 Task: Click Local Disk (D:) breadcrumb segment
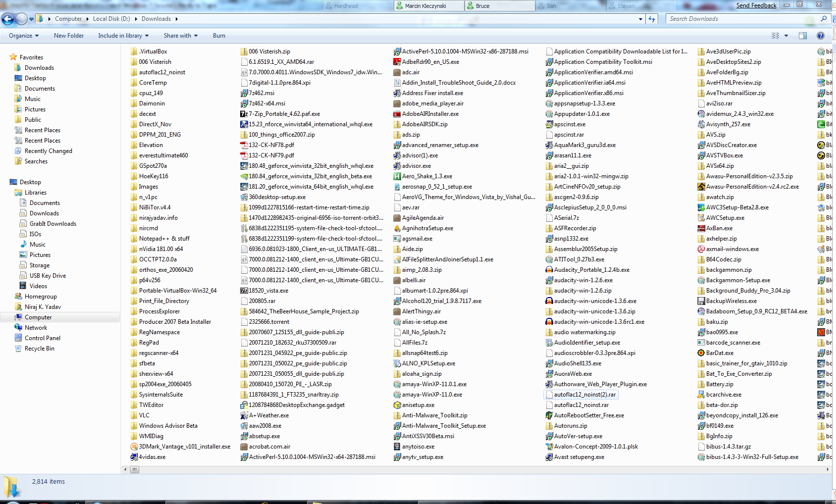tap(111, 19)
